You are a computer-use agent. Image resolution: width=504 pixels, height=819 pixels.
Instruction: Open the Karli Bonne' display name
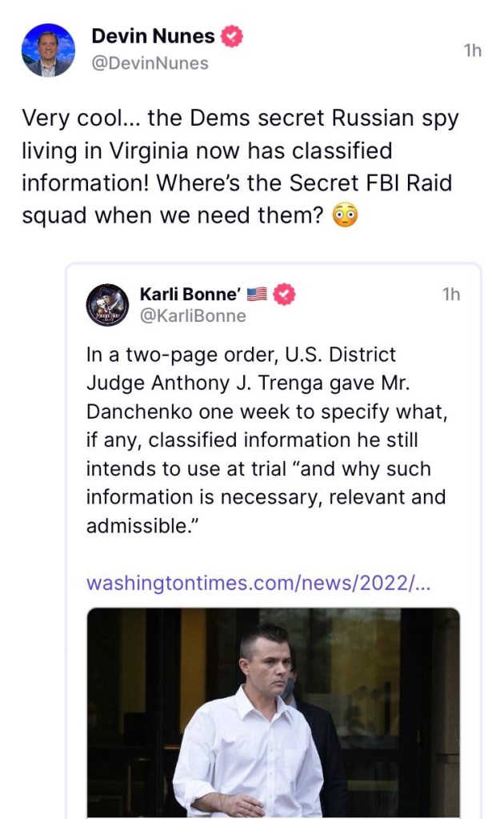click(190, 295)
